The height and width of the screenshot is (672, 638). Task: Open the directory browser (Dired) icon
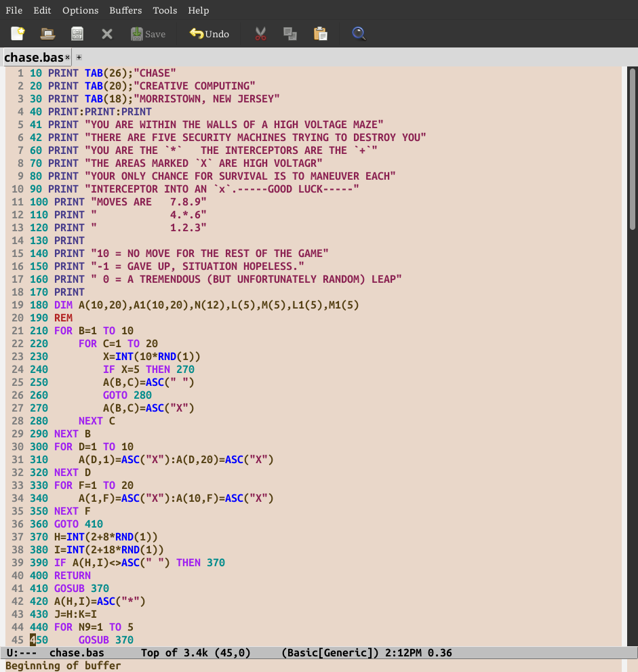[77, 33]
